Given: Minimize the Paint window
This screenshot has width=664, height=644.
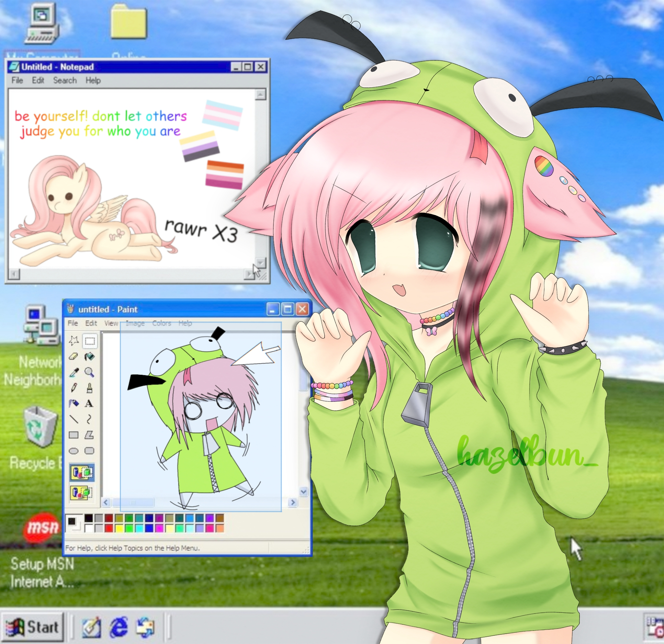Looking at the screenshot, I should [x=273, y=309].
